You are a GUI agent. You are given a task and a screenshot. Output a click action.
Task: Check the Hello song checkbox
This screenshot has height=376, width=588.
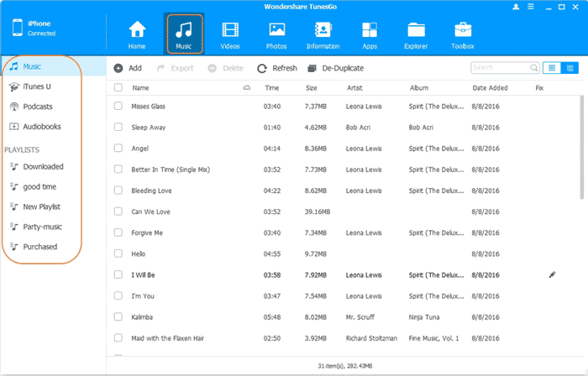(x=118, y=253)
